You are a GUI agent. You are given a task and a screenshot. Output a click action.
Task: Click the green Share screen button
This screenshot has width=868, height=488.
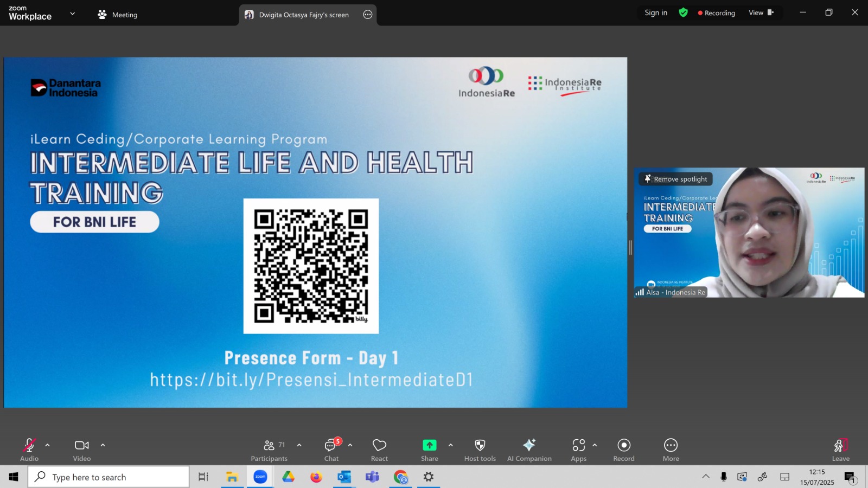click(x=429, y=450)
